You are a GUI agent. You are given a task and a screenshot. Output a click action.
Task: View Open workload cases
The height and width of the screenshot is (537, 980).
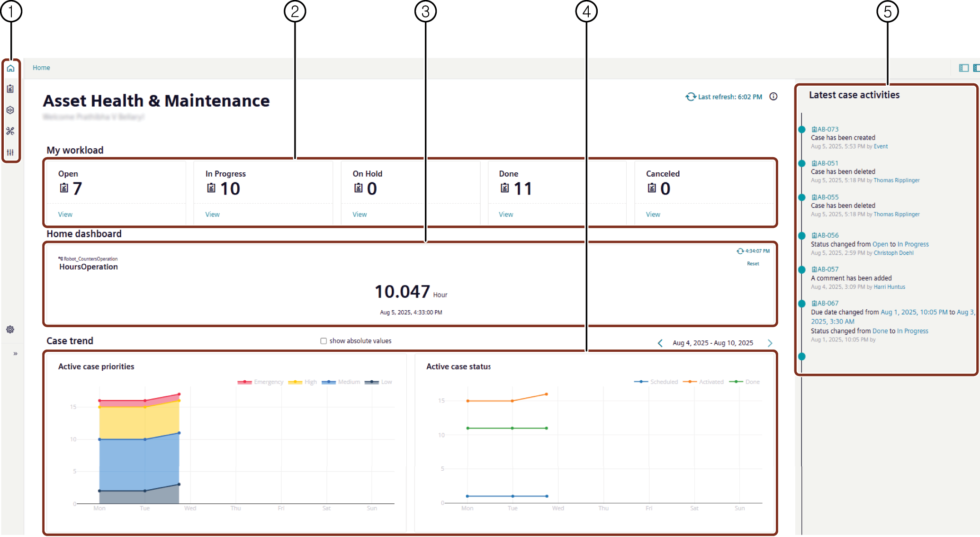65,215
